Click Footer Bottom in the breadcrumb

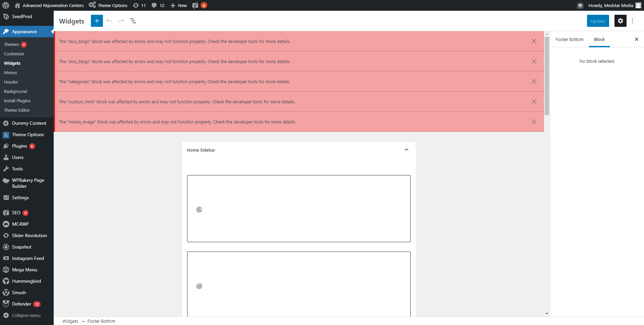click(101, 321)
